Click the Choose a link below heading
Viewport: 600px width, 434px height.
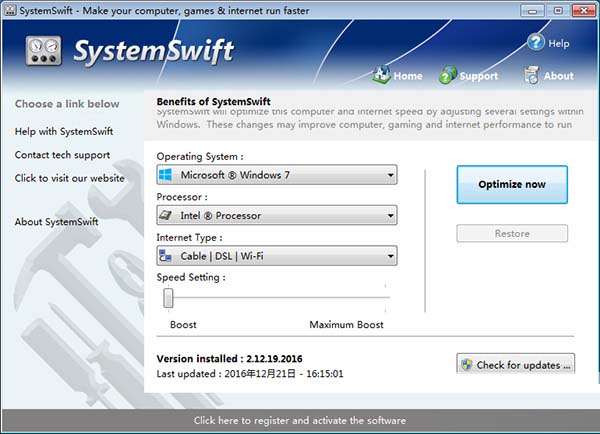(67, 104)
